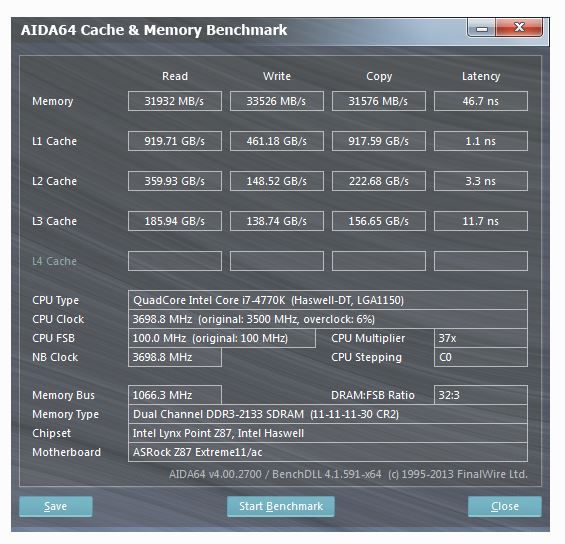Click the Close button at bottom
The image size is (565, 544).
[x=504, y=506]
